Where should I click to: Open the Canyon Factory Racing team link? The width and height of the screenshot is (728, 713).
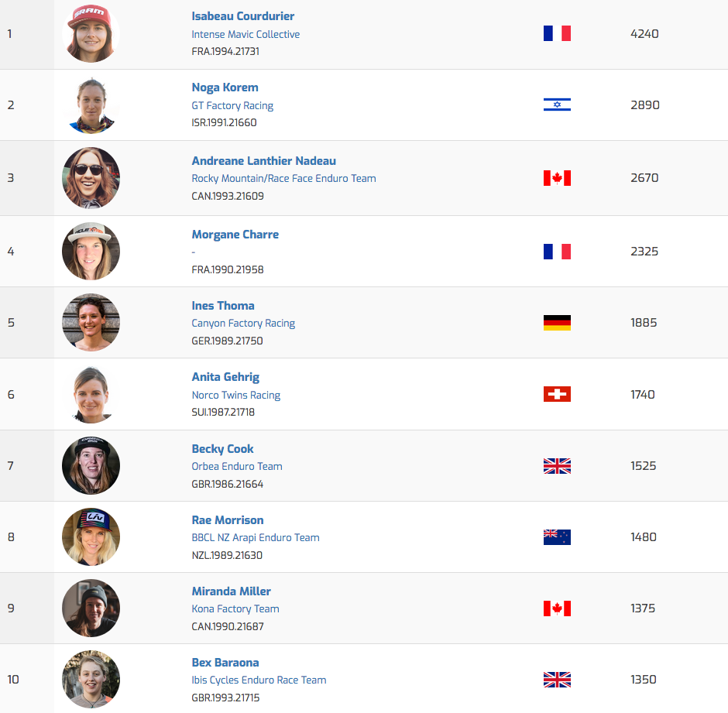[243, 324]
